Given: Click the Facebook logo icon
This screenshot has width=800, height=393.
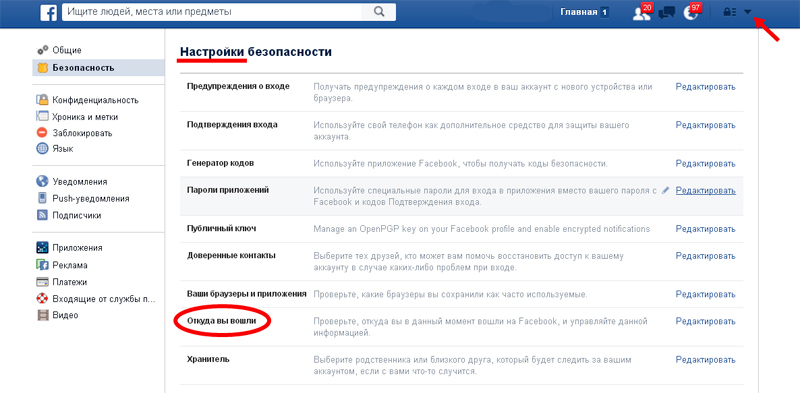Looking at the screenshot, I should pyautogui.click(x=48, y=12).
